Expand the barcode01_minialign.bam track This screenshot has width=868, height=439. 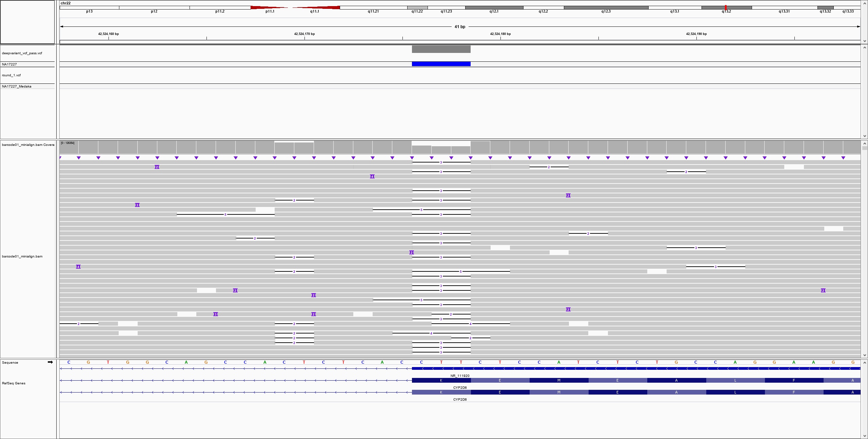pyautogui.click(x=22, y=256)
